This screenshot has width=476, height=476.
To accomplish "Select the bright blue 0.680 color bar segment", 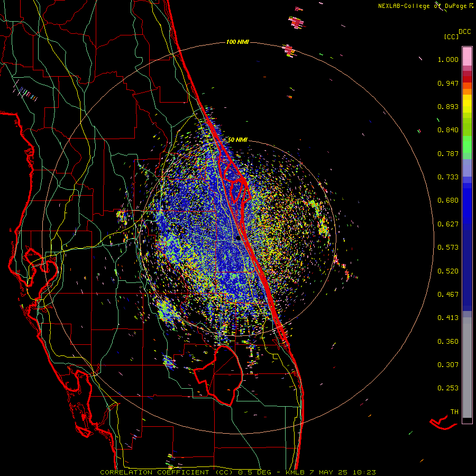I will coord(467,204).
